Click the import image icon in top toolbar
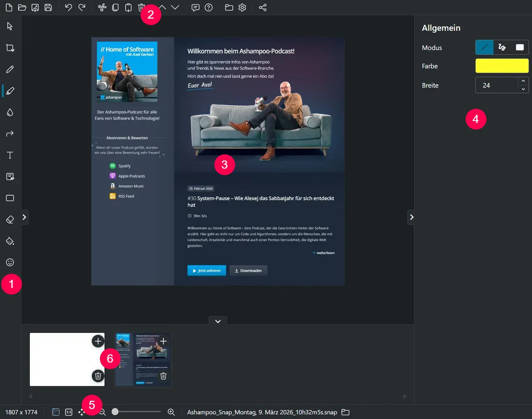 (x=35, y=7)
